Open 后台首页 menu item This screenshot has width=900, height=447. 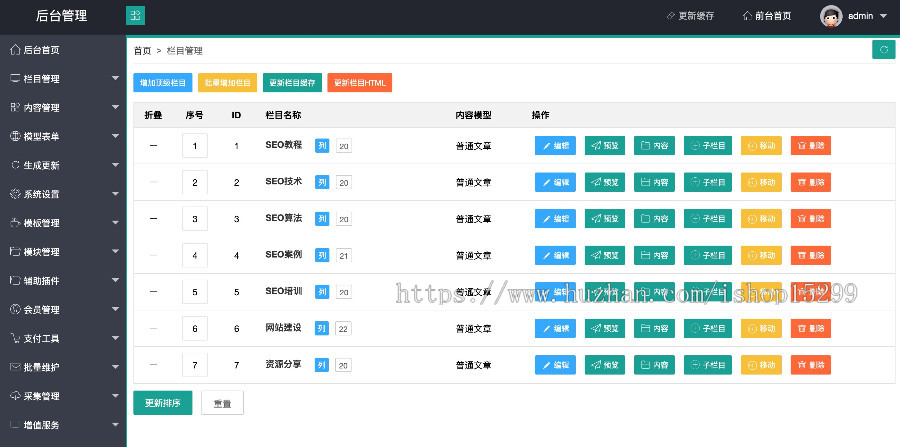[x=63, y=50]
